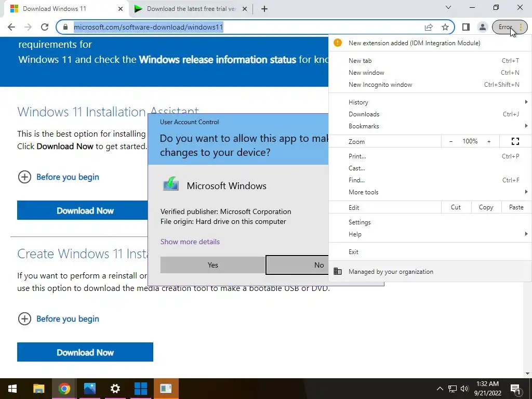Click Paste in Edit row

[x=516, y=207]
